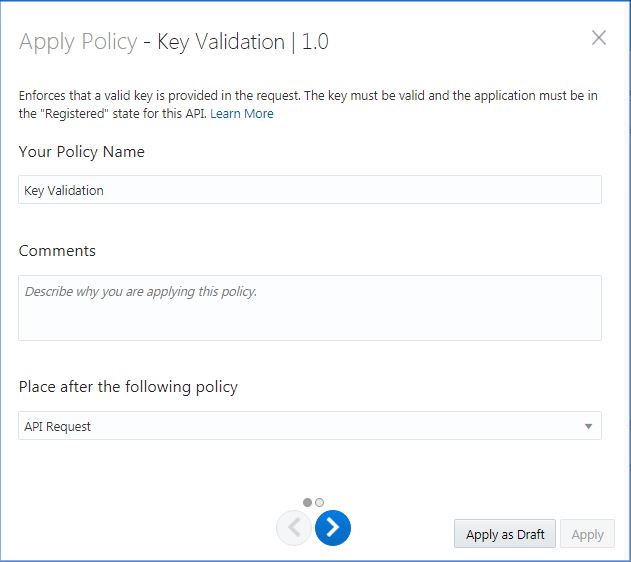631x562 pixels.
Task: Select the second page indicator dot
Action: [319, 502]
